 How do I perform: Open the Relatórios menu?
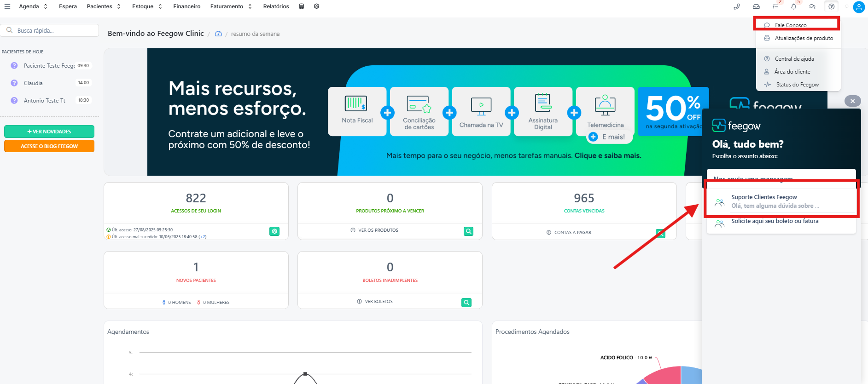[x=276, y=6]
